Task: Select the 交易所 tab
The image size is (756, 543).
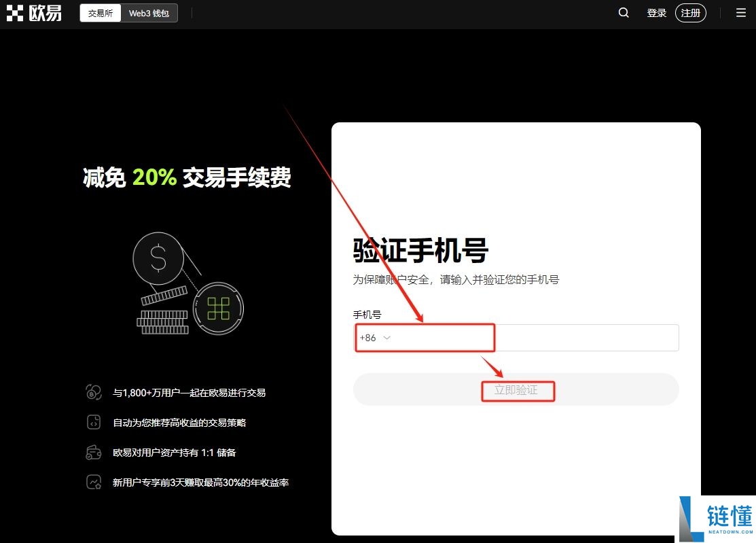Action: coord(100,12)
